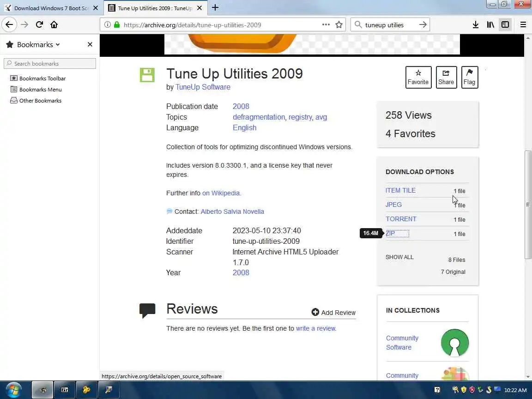
Task: Favorite this archive item
Action: click(418, 78)
